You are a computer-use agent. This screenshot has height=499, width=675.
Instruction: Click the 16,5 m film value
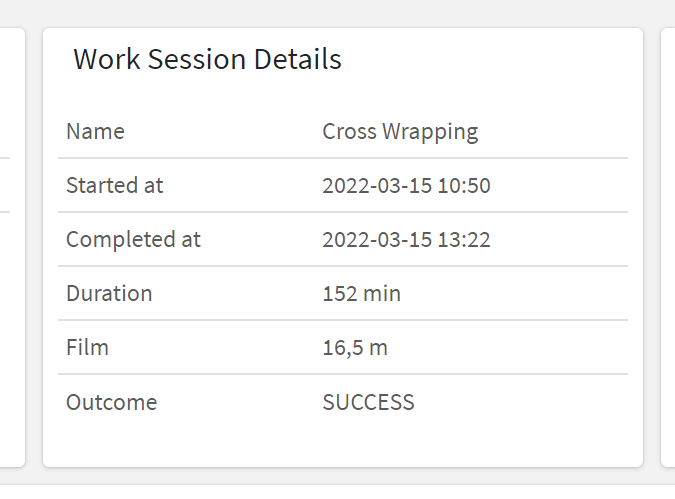tap(355, 348)
